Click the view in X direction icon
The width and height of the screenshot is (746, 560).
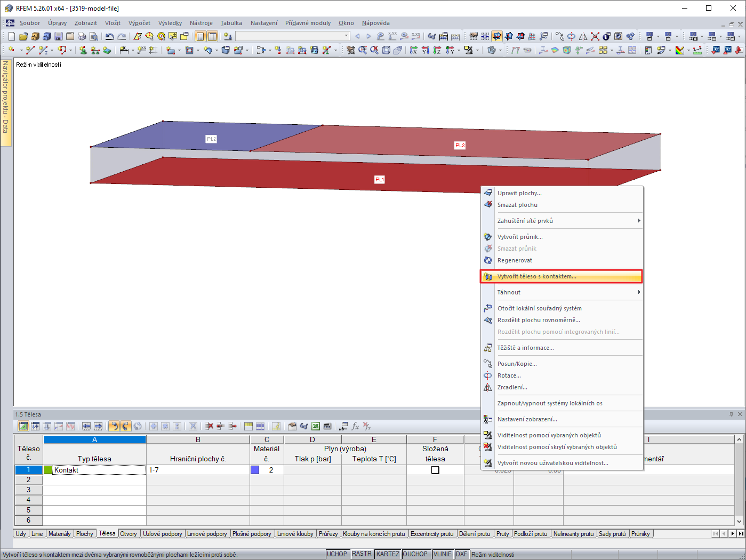(413, 50)
